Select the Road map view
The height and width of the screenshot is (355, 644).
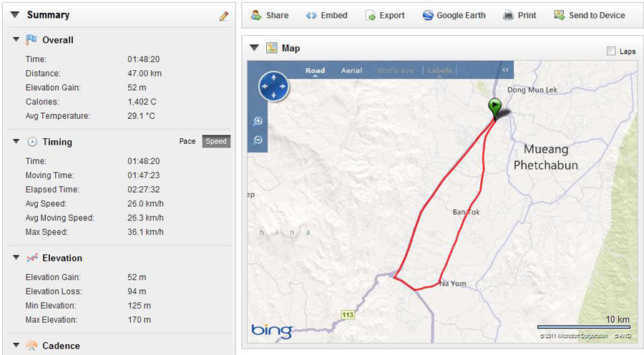click(x=315, y=71)
